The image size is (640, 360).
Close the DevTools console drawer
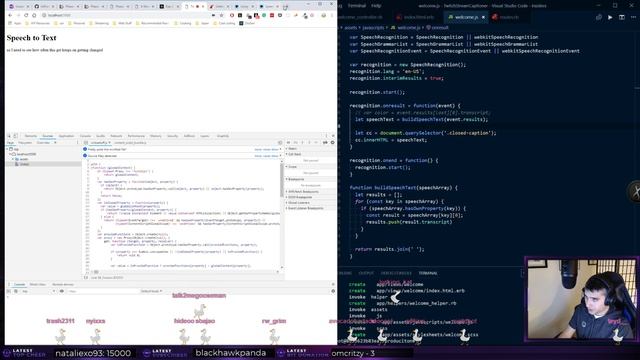click(333, 284)
